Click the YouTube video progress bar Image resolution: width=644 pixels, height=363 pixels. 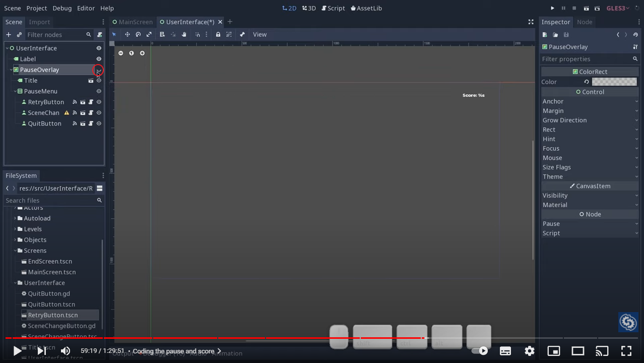(x=322, y=338)
